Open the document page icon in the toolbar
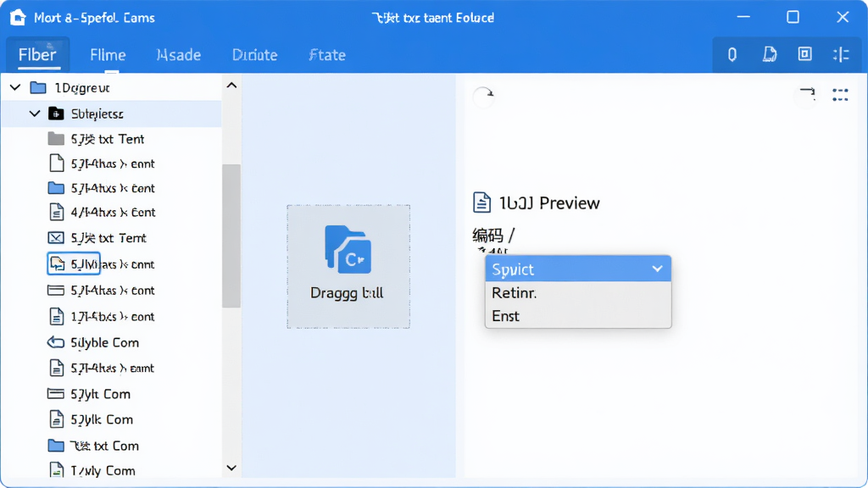Image resolution: width=868 pixels, height=488 pixels. 770,54
